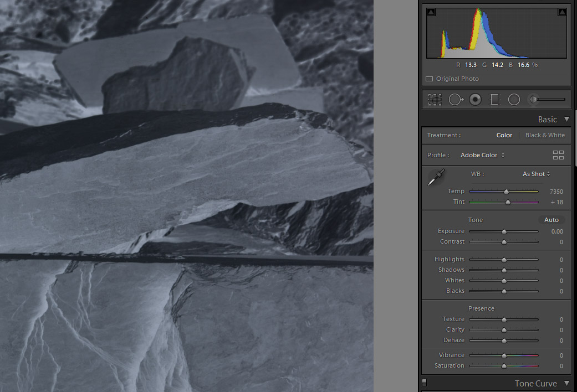
Task: Open the Adobe Color profile dropdown
Action: point(482,155)
